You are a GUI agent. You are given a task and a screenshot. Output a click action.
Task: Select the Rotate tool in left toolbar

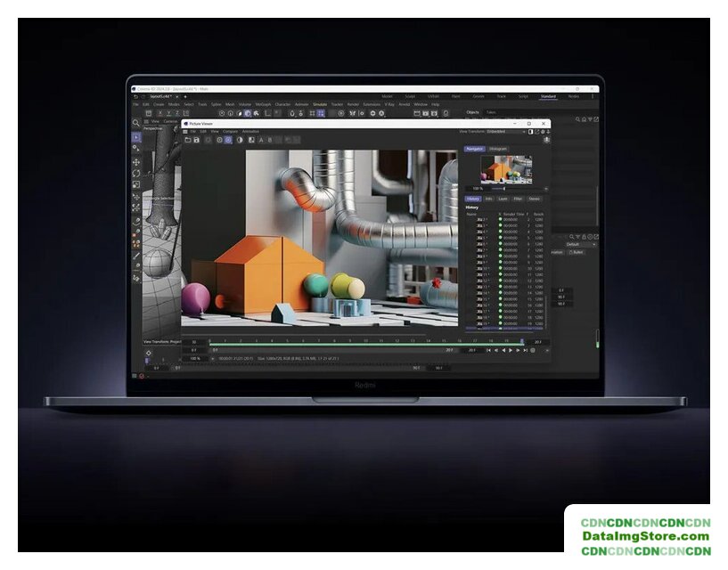pyautogui.click(x=136, y=174)
